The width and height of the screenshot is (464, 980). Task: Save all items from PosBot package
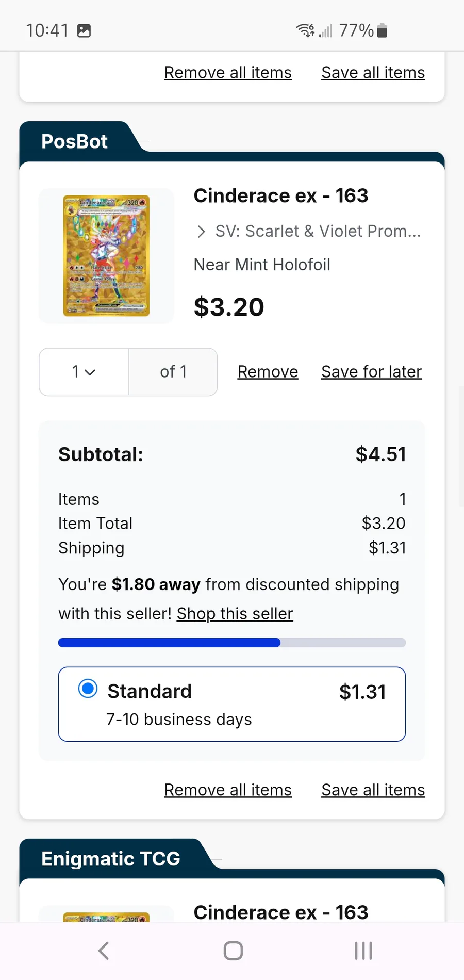coord(373,790)
